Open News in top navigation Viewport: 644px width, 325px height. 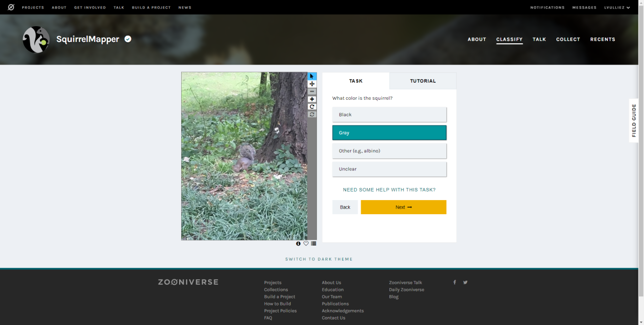[x=185, y=8]
